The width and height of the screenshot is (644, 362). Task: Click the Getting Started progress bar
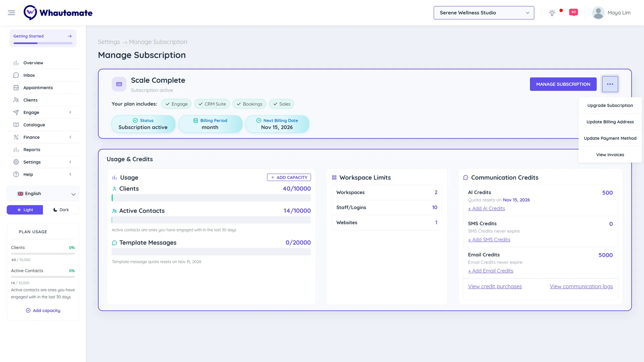click(43, 43)
